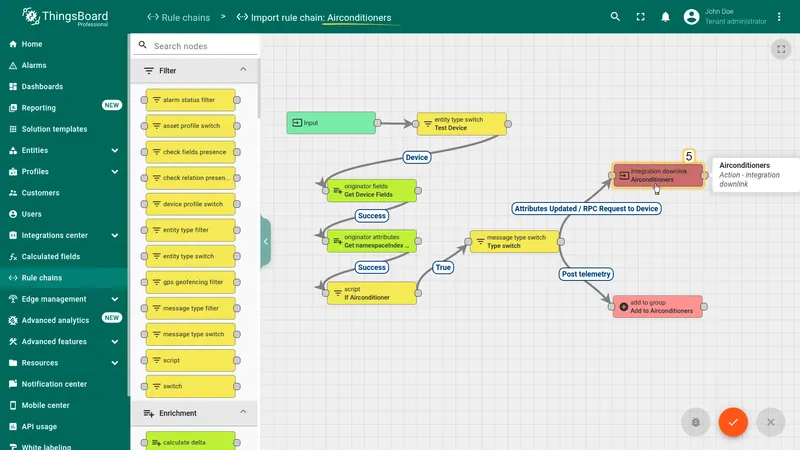Focus the Search nodes field
The width and height of the screenshot is (800, 450).
coord(196,46)
